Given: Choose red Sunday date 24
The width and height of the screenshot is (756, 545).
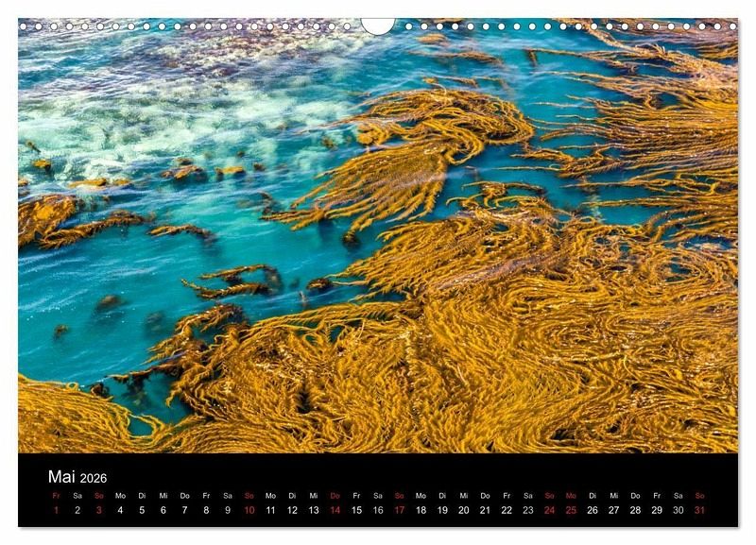Looking at the screenshot, I should [550, 510].
